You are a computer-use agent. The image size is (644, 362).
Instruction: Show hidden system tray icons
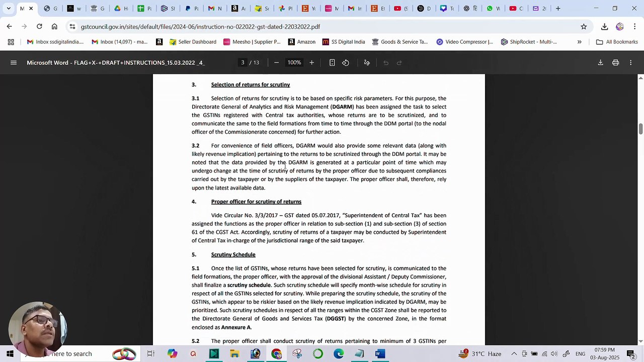point(514,354)
